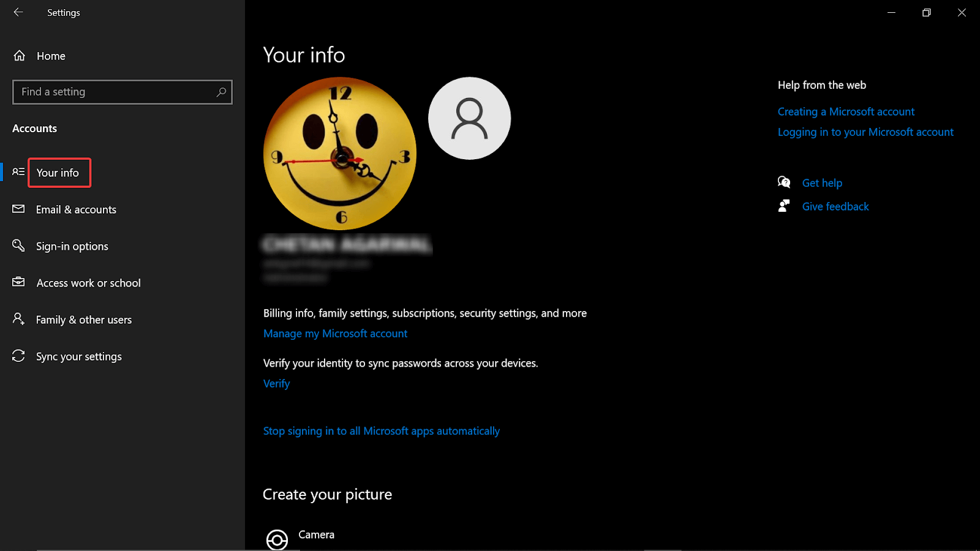Select Sign-in options from the sidebar
The image size is (980, 551).
(x=72, y=246)
